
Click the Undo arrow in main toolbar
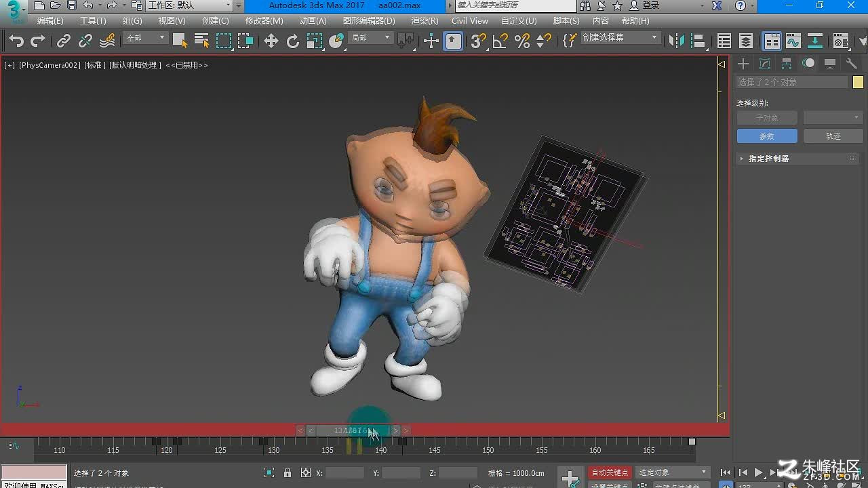16,41
